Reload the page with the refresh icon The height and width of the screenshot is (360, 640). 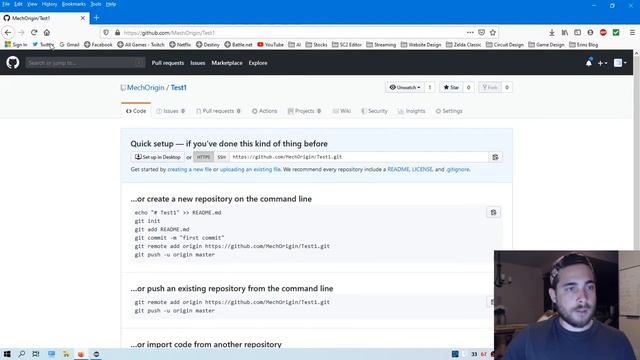[34, 32]
